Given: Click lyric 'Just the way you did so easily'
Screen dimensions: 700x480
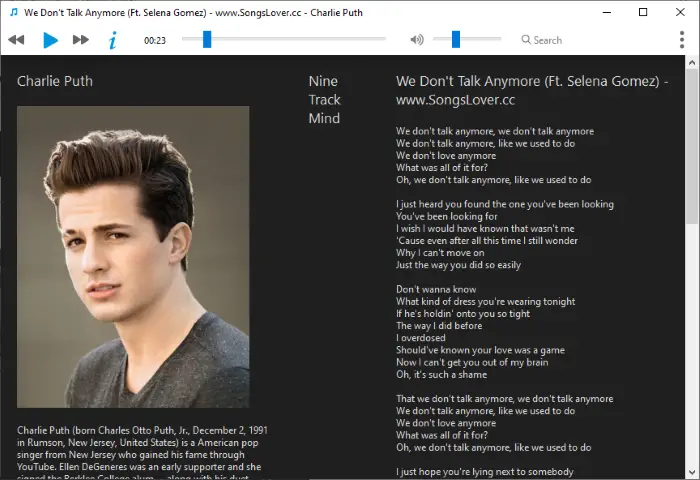Looking at the screenshot, I should (458, 265).
